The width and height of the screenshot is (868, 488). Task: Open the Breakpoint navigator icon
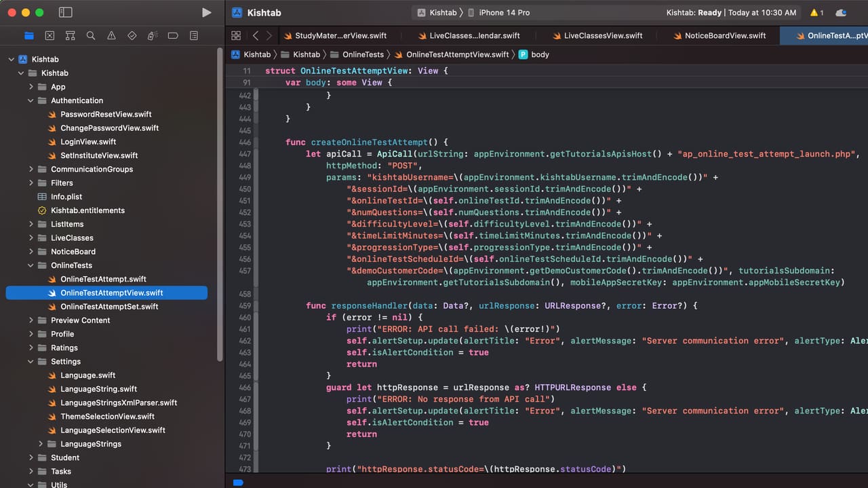pos(173,35)
